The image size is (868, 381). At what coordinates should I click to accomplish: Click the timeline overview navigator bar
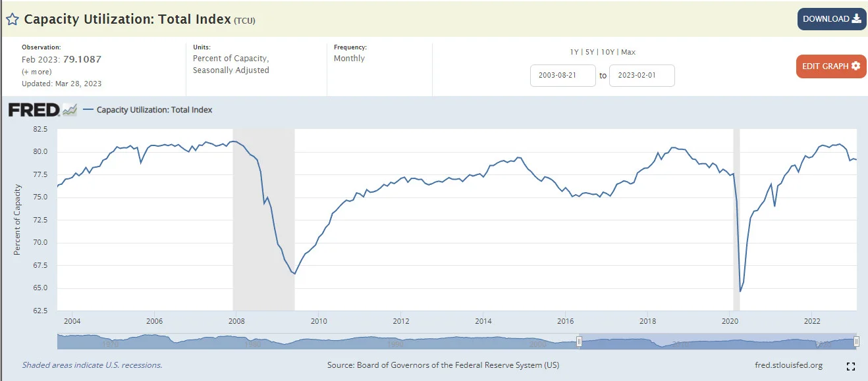pos(456,341)
